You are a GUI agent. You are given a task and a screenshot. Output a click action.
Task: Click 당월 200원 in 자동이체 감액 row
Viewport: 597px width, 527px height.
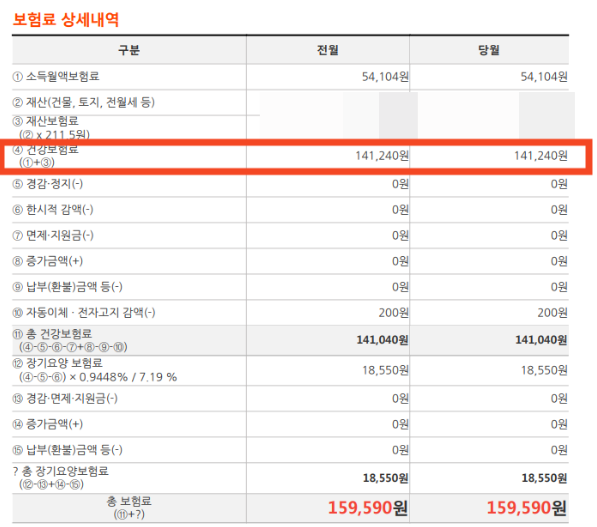point(552,313)
